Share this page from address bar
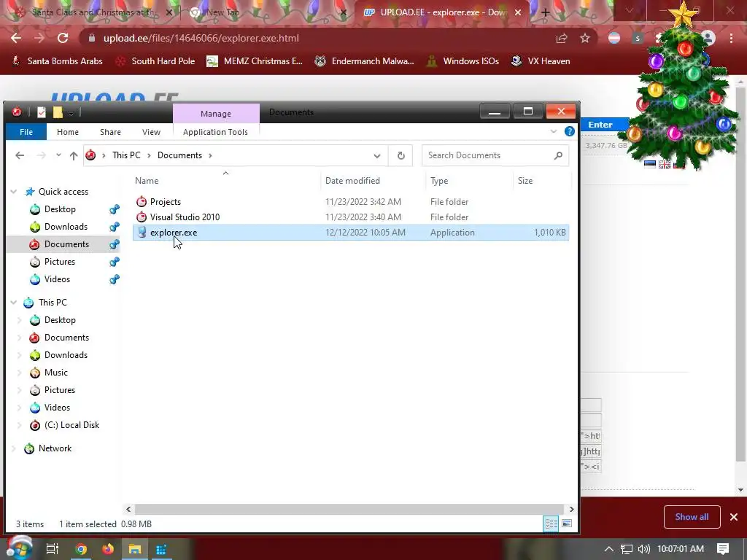The height and width of the screenshot is (560, 747). 562,38
